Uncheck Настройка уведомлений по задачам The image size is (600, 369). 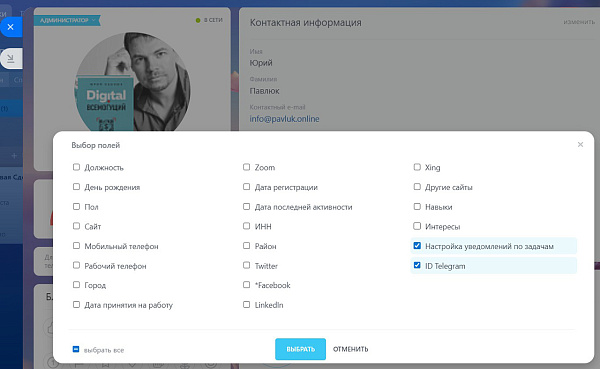[x=417, y=246]
